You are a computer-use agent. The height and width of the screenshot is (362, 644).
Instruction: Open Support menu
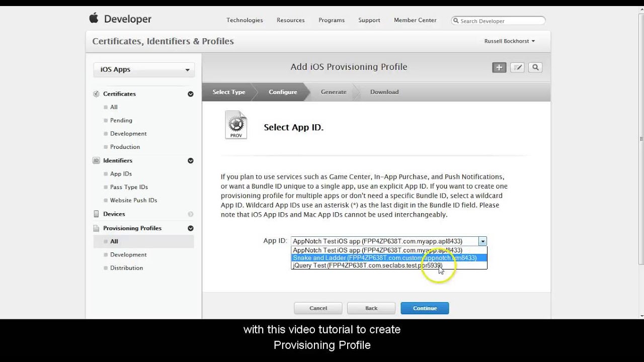(369, 20)
